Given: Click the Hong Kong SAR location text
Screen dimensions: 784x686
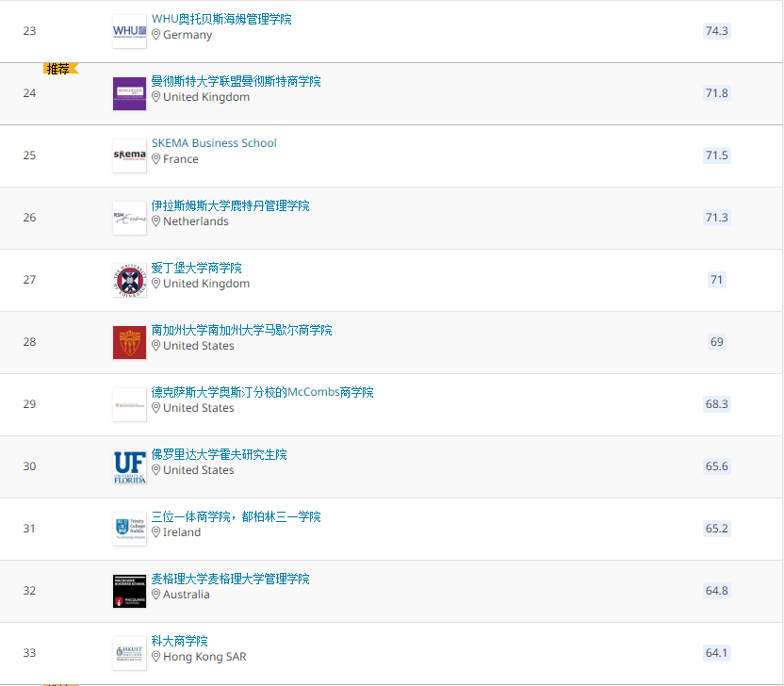Looking at the screenshot, I should [204, 657].
